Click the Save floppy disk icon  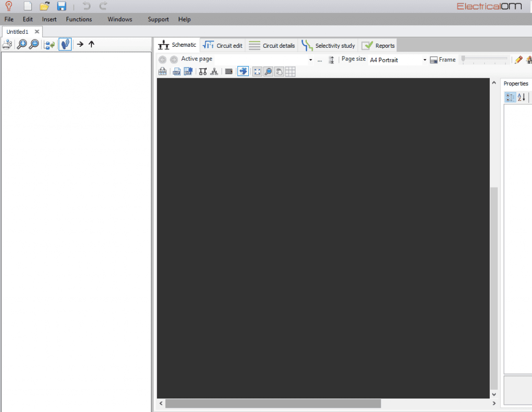coord(61,6)
